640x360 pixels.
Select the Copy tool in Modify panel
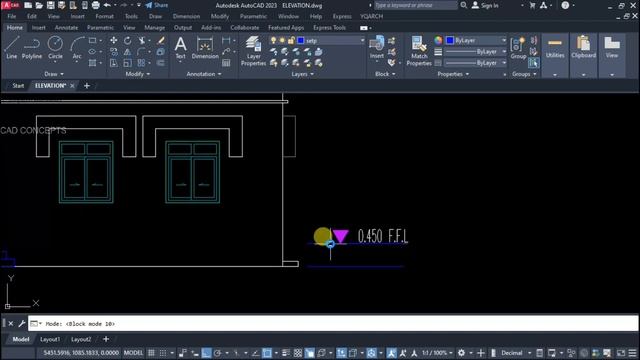pos(113,52)
